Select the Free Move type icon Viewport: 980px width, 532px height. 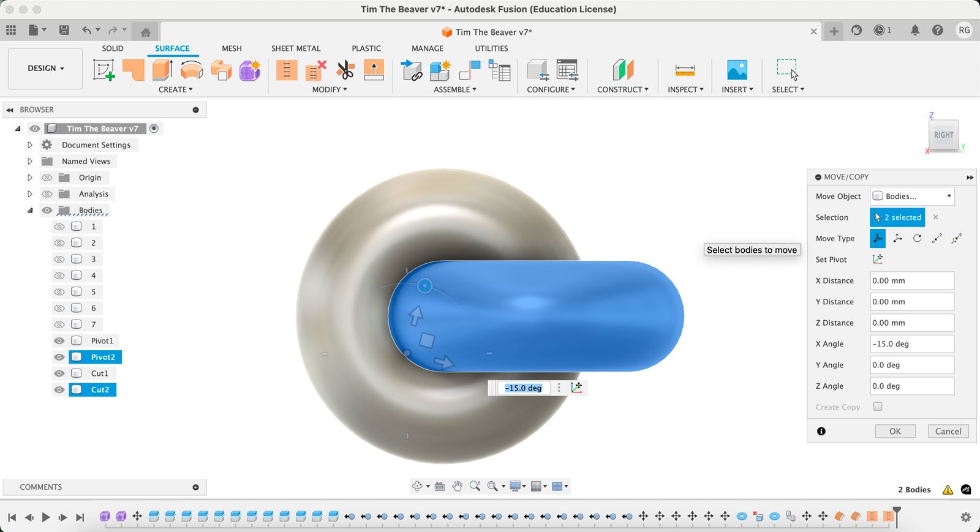[x=878, y=239]
